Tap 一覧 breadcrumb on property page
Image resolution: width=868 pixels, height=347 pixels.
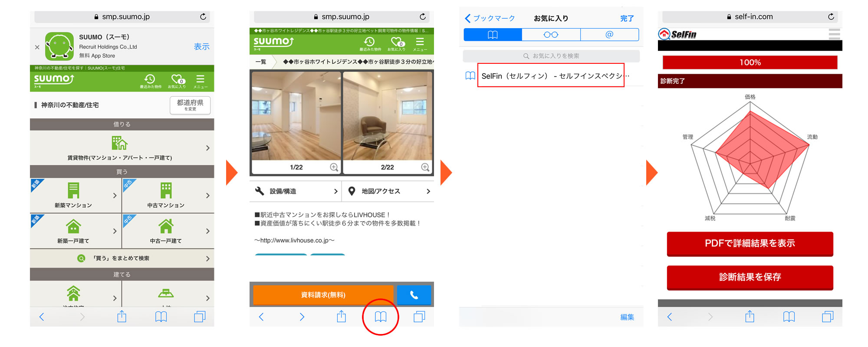(x=261, y=62)
